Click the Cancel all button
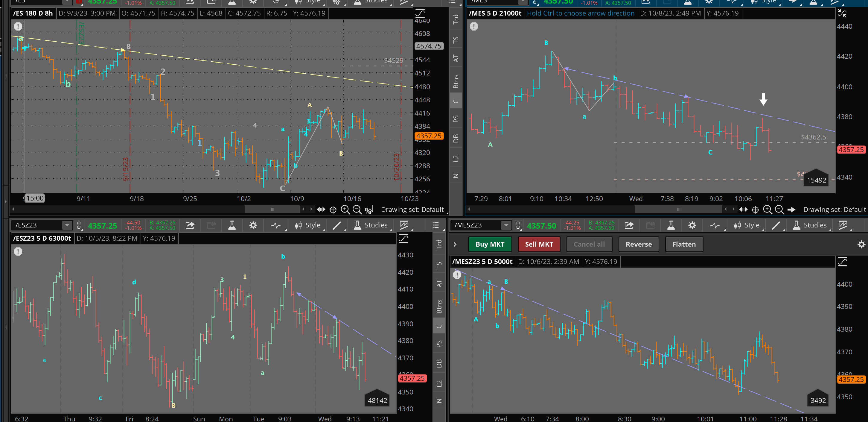This screenshot has width=868, height=422. pos(589,244)
